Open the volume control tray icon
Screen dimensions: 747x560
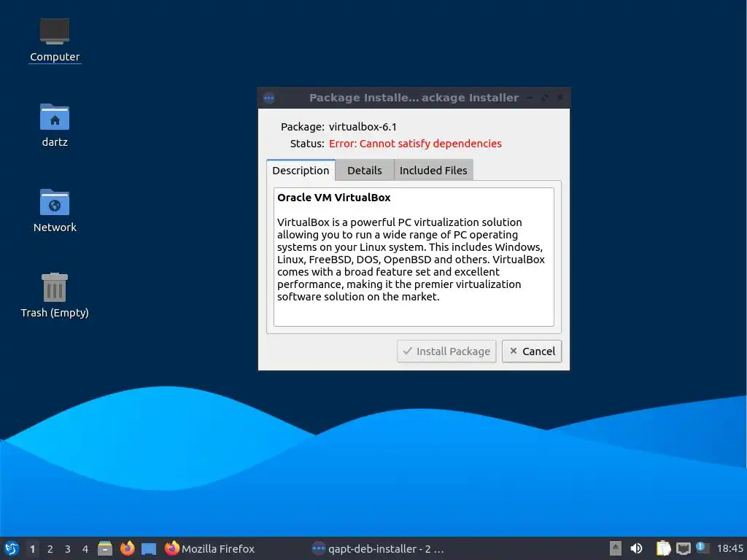click(x=636, y=548)
